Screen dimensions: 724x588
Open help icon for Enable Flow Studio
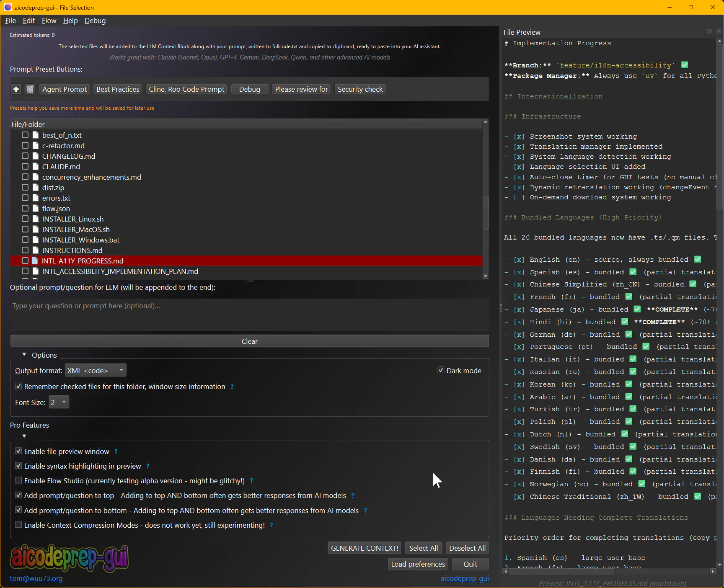(x=251, y=481)
